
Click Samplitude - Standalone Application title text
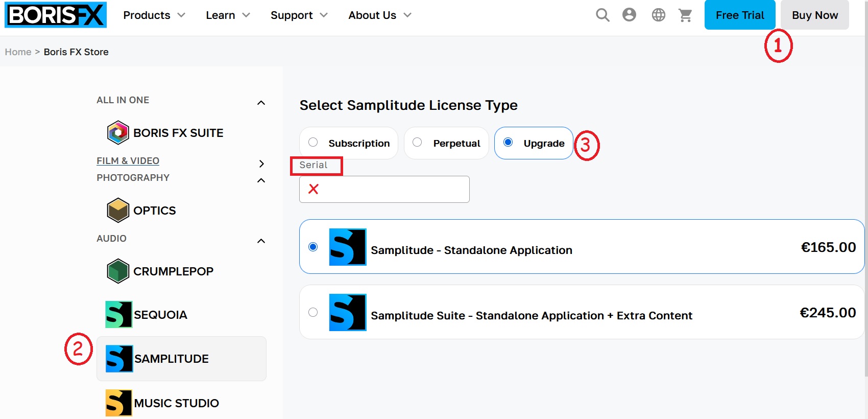tap(471, 250)
